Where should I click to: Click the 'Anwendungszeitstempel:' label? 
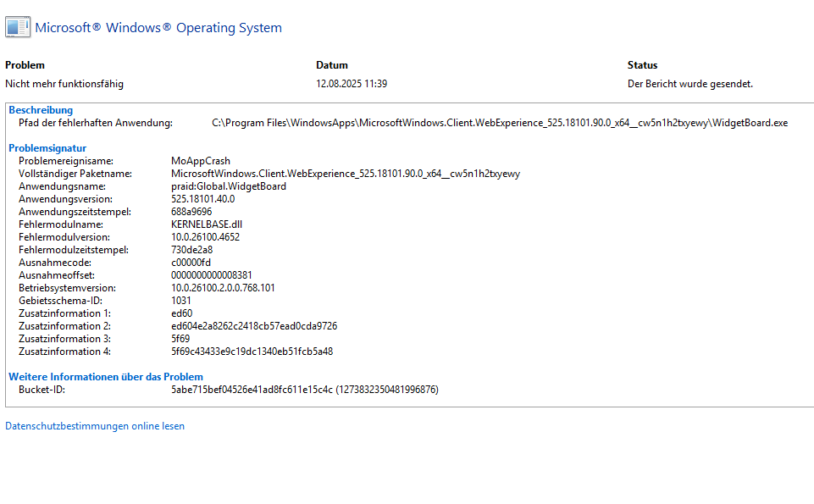pyautogui.click(x=75, y=212)
